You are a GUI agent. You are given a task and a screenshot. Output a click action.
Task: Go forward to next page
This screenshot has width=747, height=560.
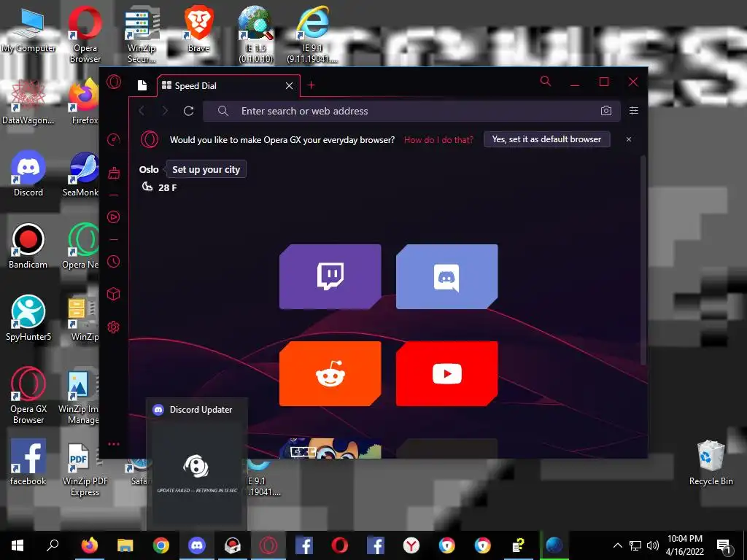click(165, 111)
